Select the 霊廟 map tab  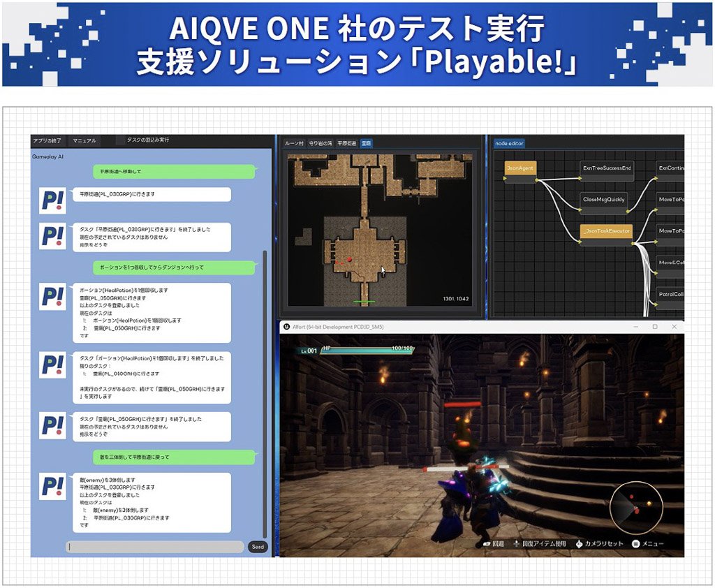(366, 143)
